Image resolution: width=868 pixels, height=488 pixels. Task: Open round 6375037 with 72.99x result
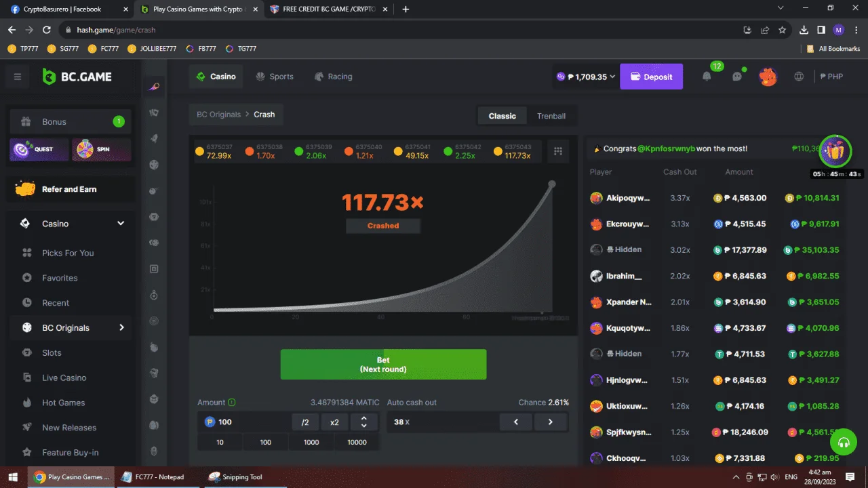point(214,151)
